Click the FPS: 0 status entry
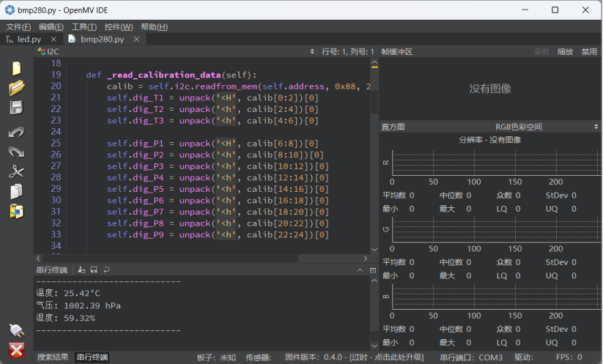603x364 pixels. [569, 357]
